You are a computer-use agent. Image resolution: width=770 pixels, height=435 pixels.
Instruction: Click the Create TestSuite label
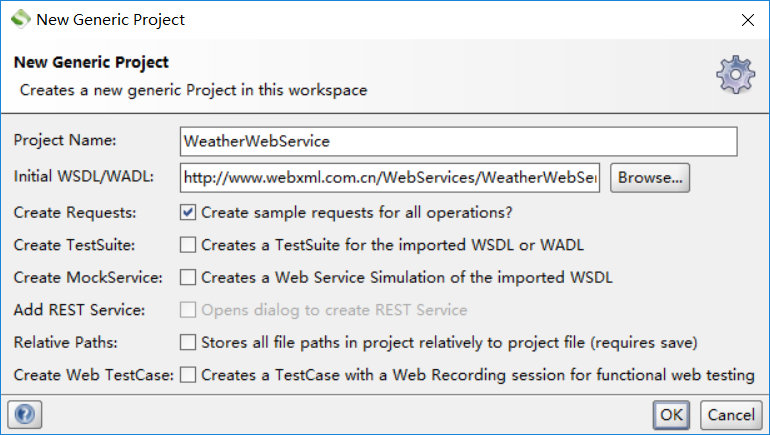pyautogui.click(x=74, y=245)
